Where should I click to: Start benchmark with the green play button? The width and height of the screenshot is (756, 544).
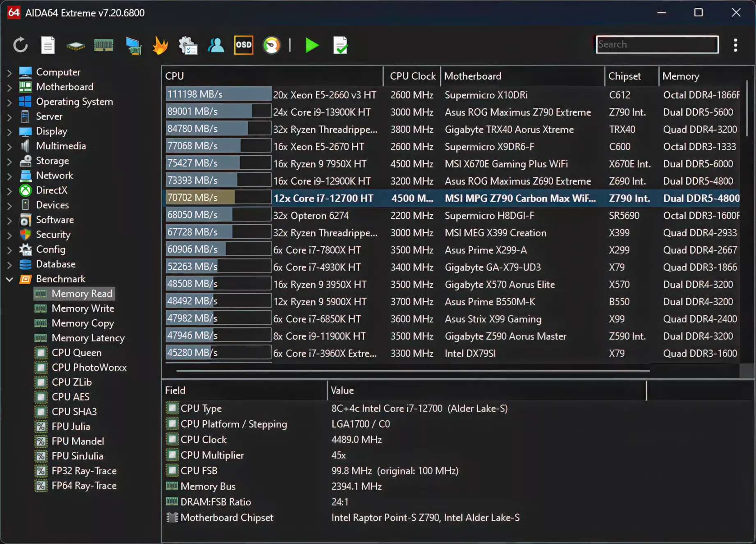[x=312, y=45]
